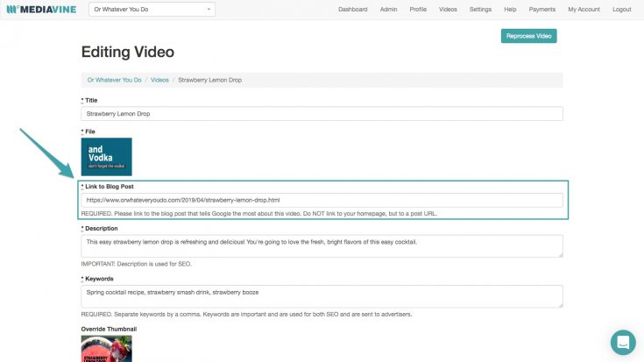Open the Payments menu item

(x=541, y=9)
